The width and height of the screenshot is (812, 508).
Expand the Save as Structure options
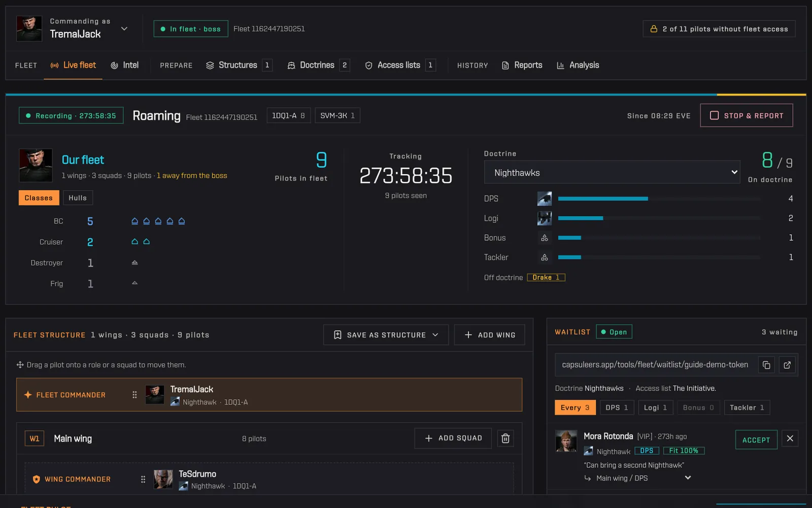tap(386, 335)
